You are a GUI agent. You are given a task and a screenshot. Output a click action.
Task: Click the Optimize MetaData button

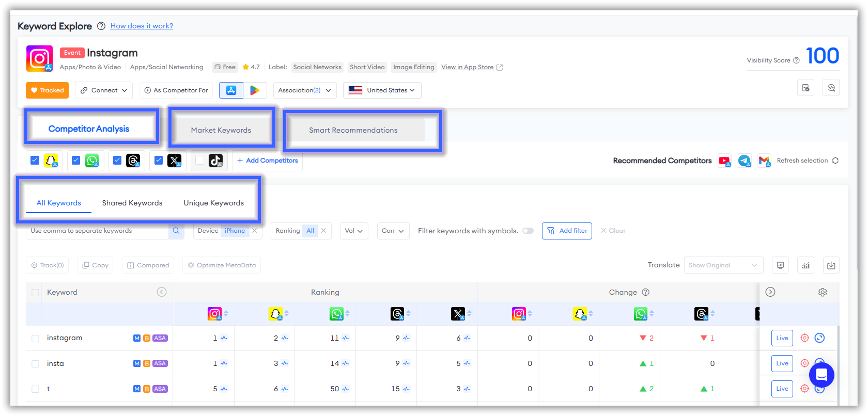click(x=222, y=265)
